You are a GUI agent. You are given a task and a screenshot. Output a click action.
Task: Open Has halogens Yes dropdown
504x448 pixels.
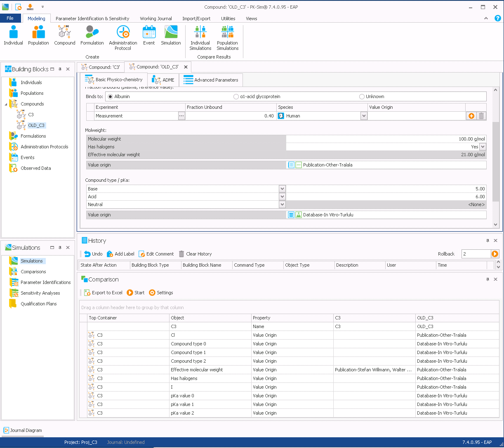(483, 147)
